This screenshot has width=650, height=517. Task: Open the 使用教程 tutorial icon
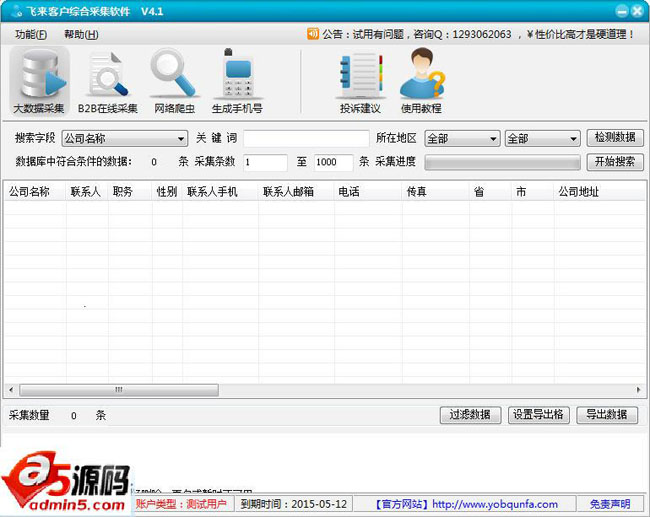[x=421, y=81]
